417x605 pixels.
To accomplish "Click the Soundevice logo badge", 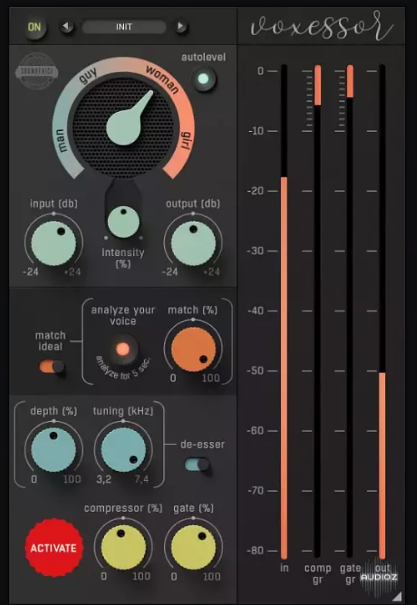I will (37, 71).
